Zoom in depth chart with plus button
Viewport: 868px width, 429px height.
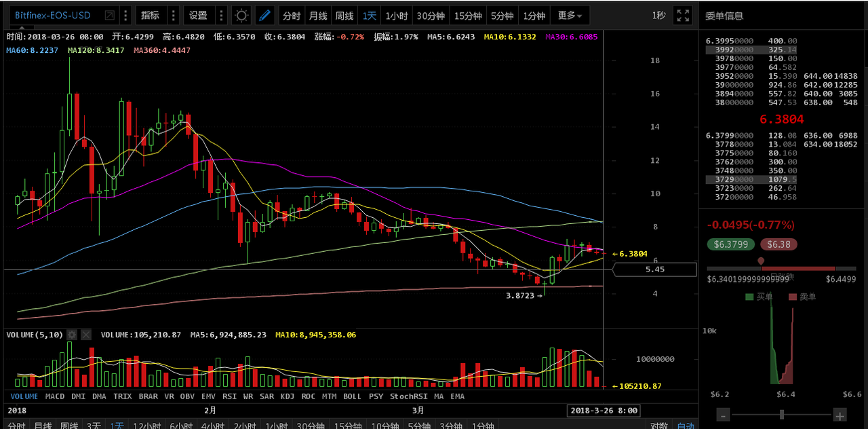click(x=840, y=415)
